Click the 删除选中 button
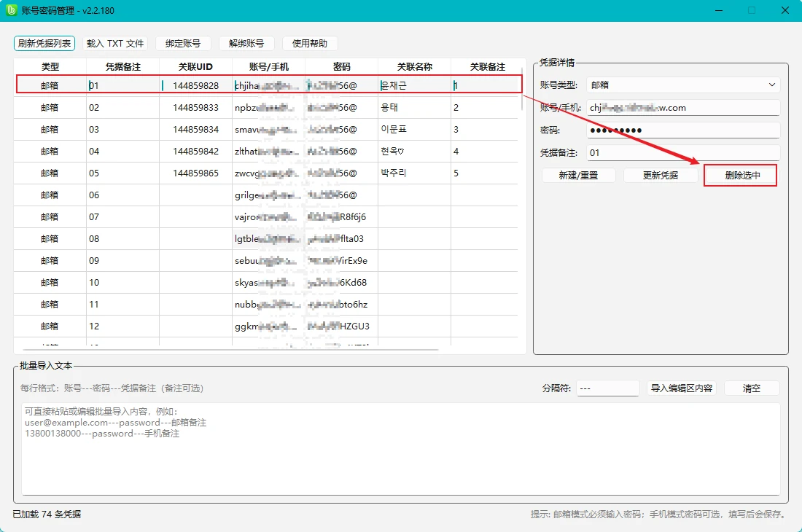 click(x=743, y=176)
